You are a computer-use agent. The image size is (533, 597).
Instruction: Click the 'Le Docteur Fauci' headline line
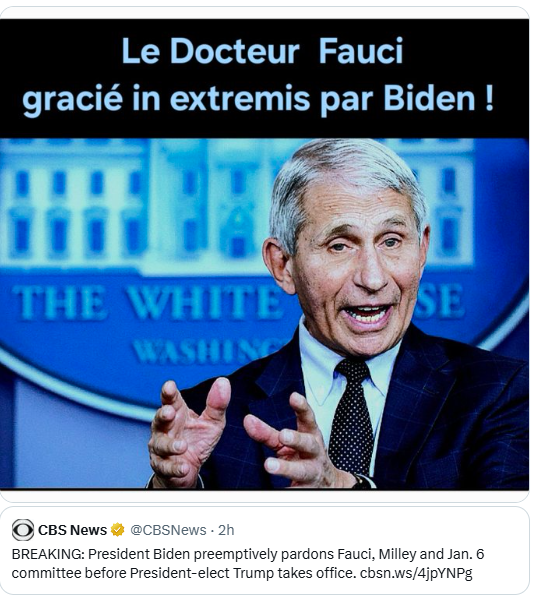[262, 51]
